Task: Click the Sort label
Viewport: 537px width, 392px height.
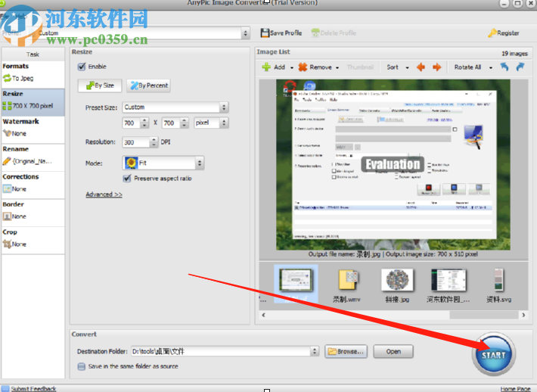Action: 393,67
